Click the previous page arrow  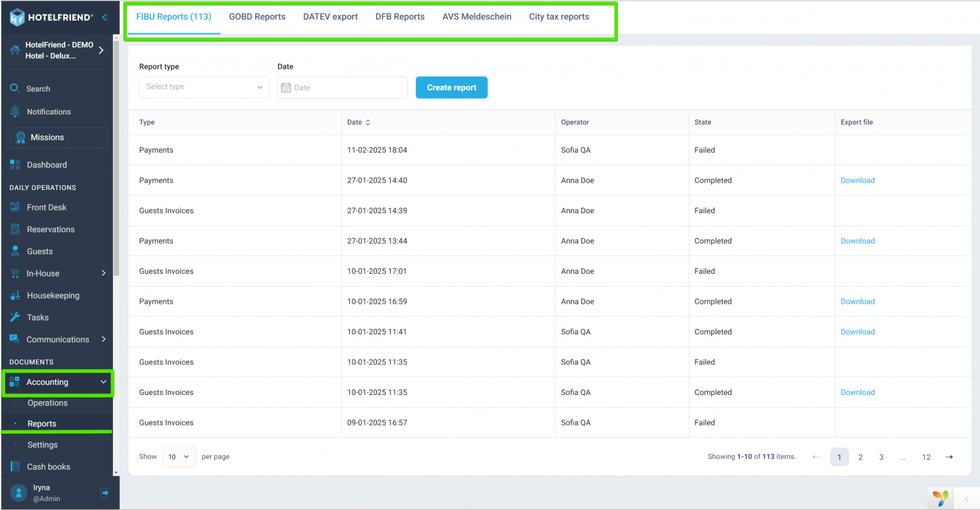coord(816,457)
